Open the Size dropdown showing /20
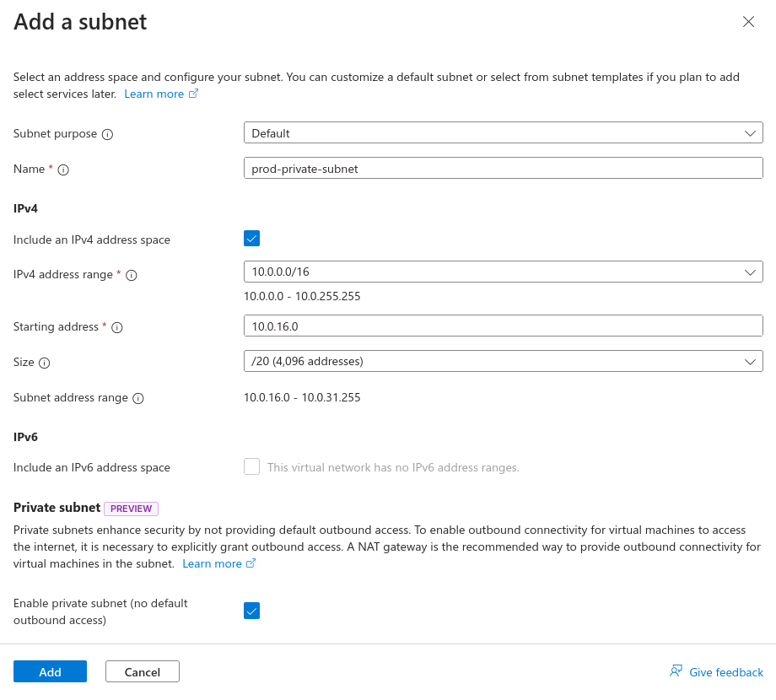 (503, 361)
